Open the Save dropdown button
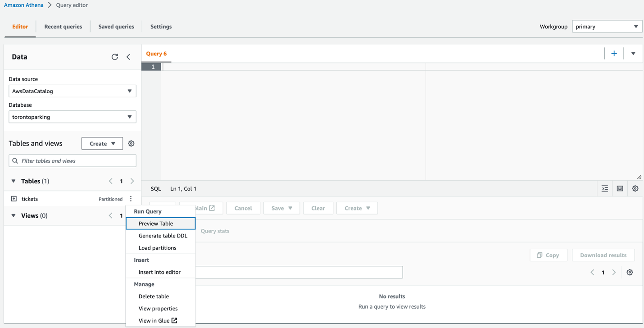 click(282, 208)
